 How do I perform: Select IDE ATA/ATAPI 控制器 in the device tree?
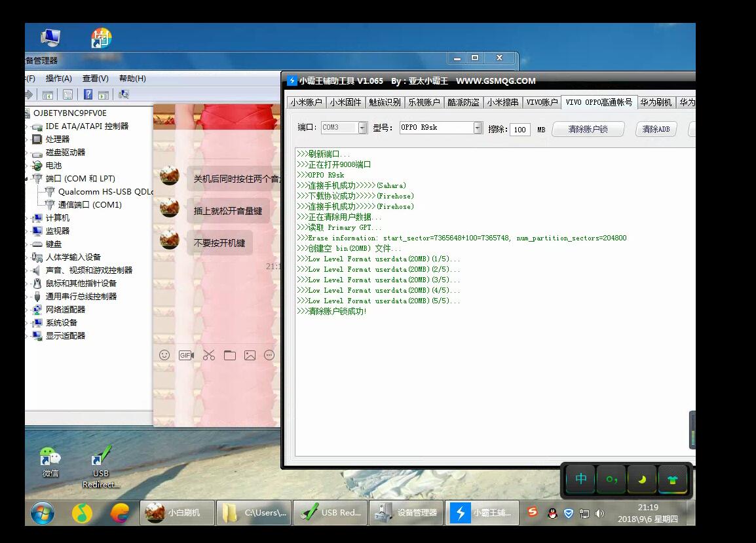pyautogui.click(x=86, y=126)
